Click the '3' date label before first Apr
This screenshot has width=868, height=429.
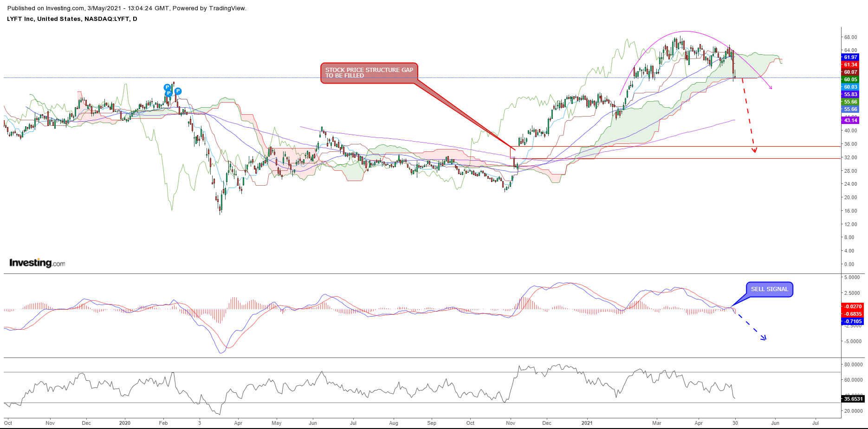200,423
